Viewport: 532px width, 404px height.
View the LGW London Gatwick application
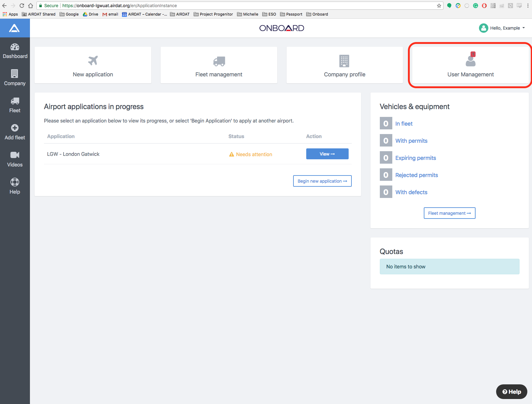(327, 154)
